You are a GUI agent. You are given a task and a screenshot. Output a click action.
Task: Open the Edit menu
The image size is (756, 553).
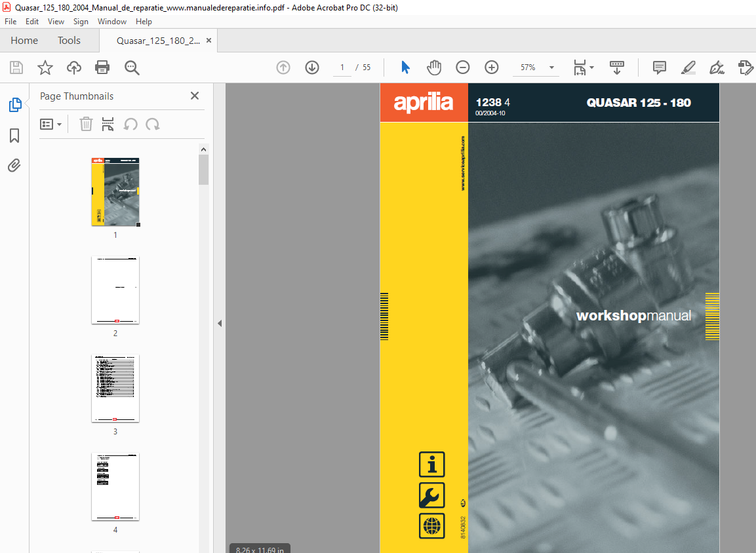coord(32,21)
